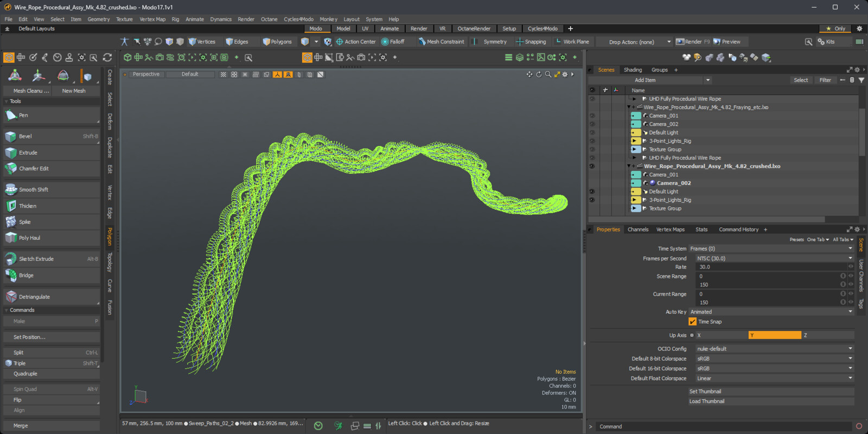
Task: Open the Channels tab
Action: point(638,229)
